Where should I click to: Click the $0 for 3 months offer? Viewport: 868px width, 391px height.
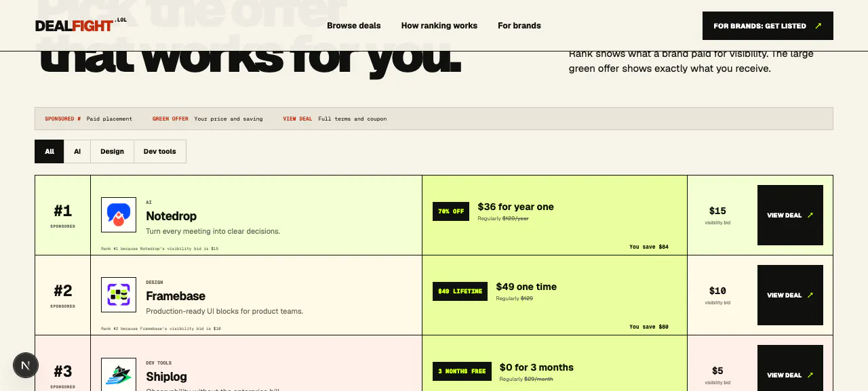[x=536, y=367]
